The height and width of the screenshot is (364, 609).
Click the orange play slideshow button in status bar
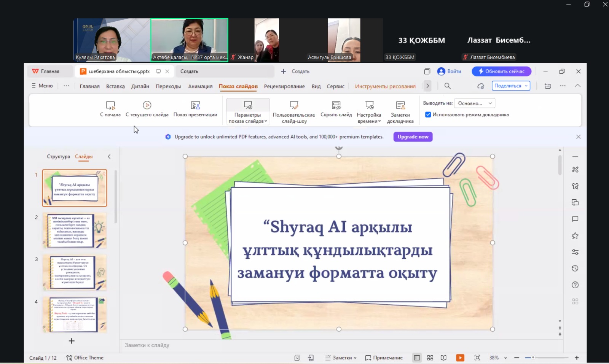(x=460, y=358)
